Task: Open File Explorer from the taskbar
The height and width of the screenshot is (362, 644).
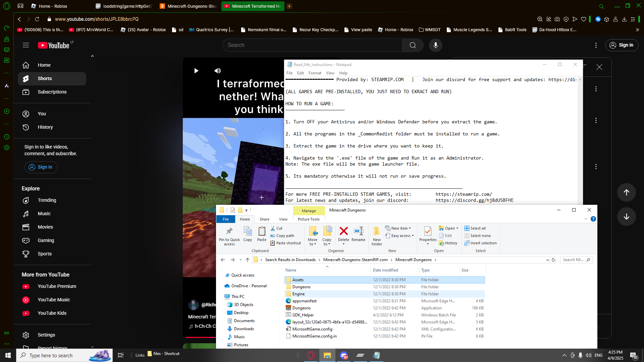Action: [x=327, y=355]
